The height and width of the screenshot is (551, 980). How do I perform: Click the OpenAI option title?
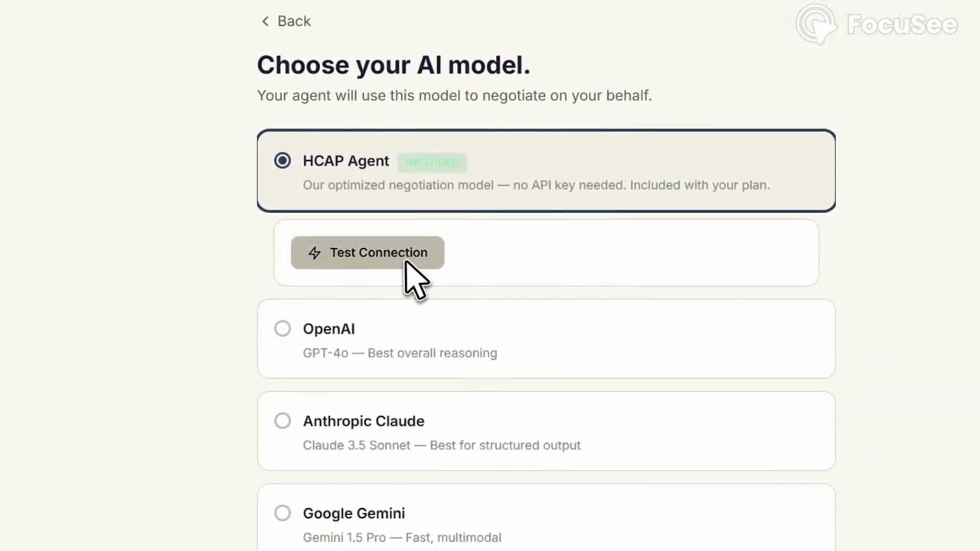(x=328, y=329)
